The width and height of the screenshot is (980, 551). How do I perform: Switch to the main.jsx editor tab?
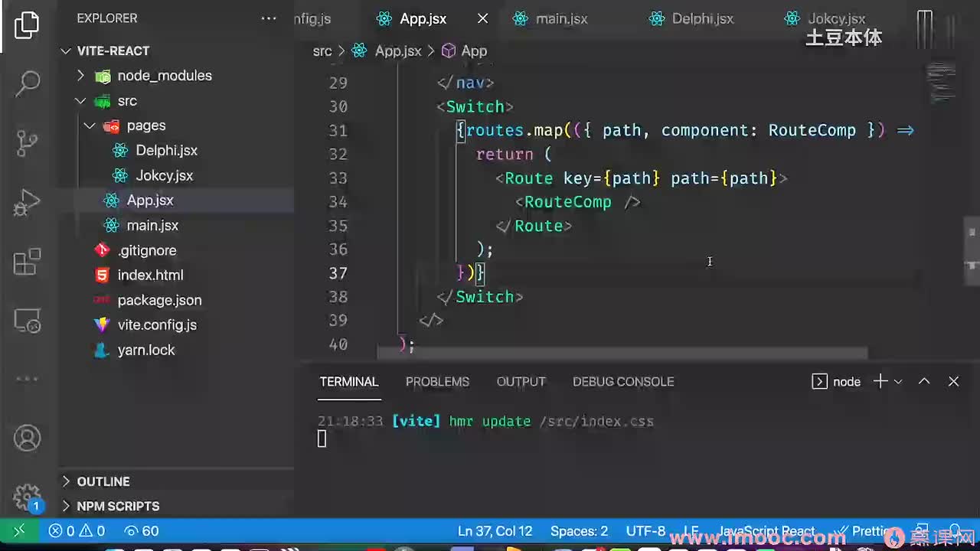[x=561, y=18]
